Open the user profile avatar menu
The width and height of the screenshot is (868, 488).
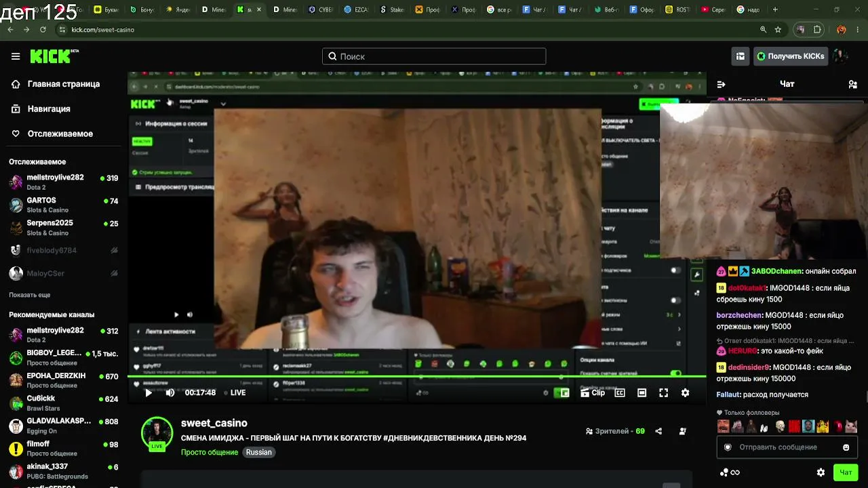click(x=840, y=56)
